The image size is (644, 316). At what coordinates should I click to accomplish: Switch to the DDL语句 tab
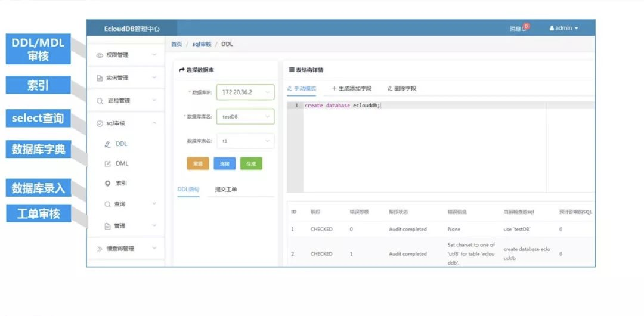click(188, 190)
